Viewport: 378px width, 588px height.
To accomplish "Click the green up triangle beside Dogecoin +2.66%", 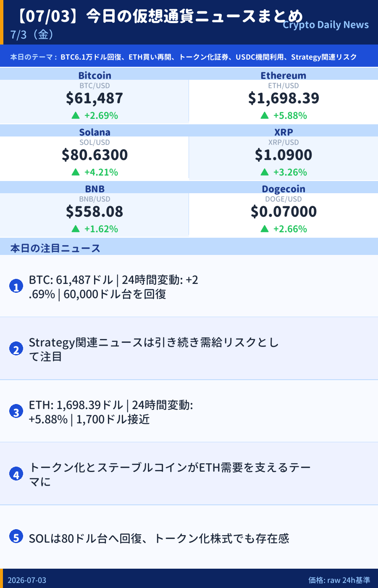I will 265,229.
